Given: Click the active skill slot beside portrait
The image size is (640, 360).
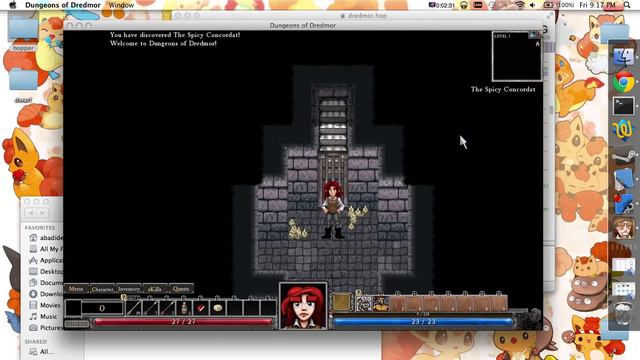Looking at the screenshot, I should (341, 302).
